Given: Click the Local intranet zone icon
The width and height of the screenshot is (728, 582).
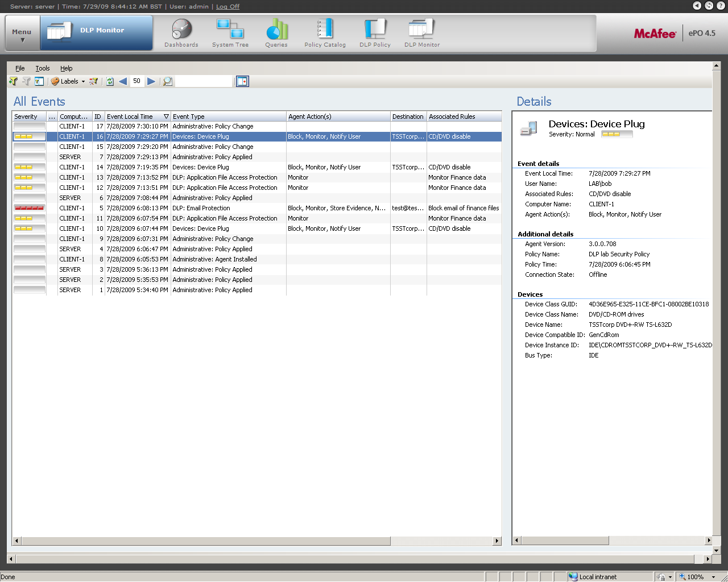Looking at the screenshot, I should coord(573,576).
